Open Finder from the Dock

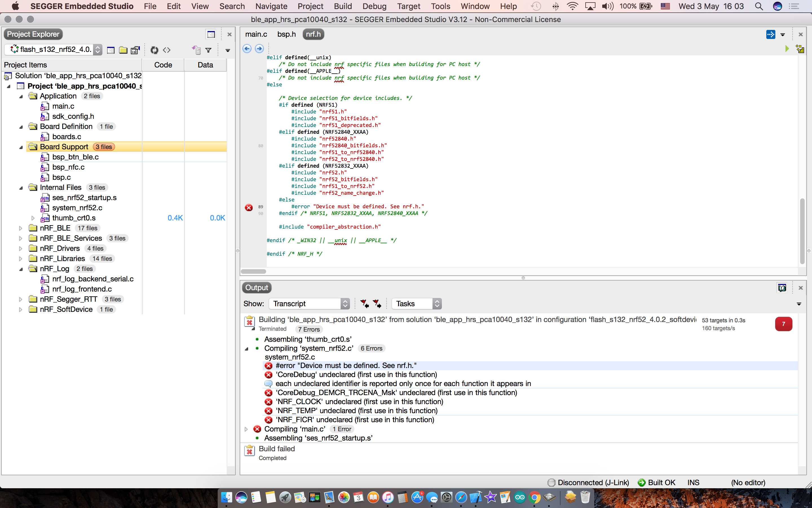(226, 497)
